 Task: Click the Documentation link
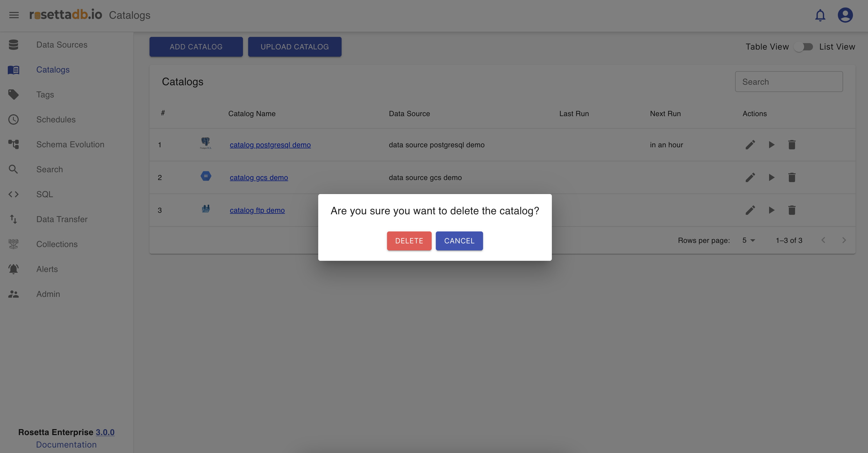tap(66, 445)
